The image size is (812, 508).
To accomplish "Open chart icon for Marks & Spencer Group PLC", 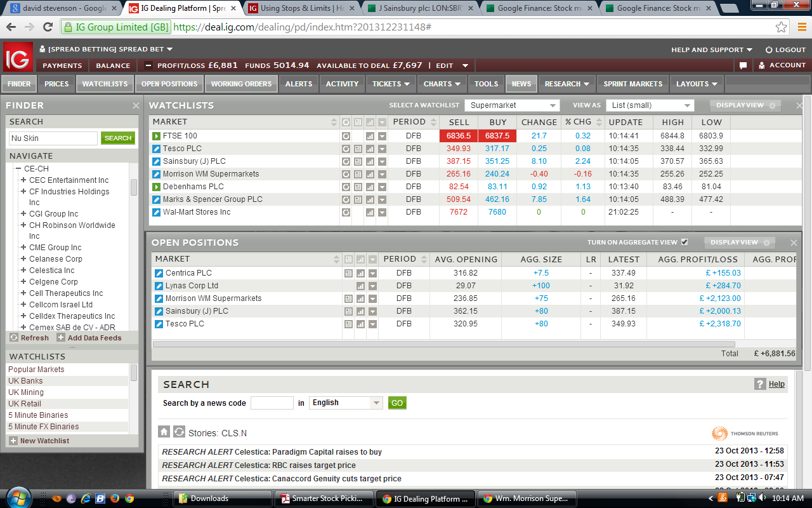I will point(370,199).
